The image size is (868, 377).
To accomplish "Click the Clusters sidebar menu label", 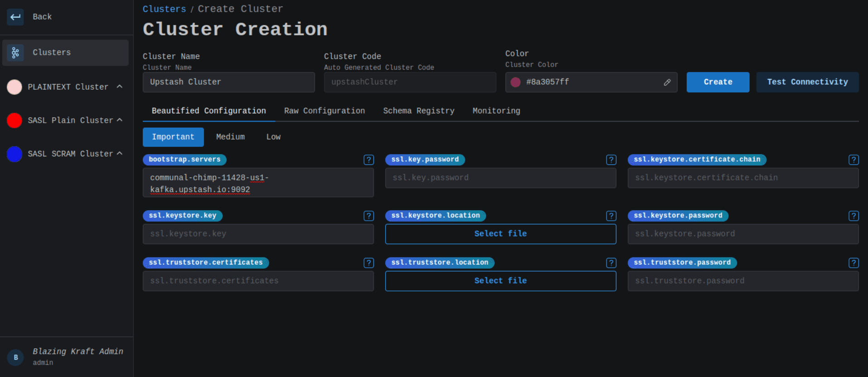I will 52,53.
